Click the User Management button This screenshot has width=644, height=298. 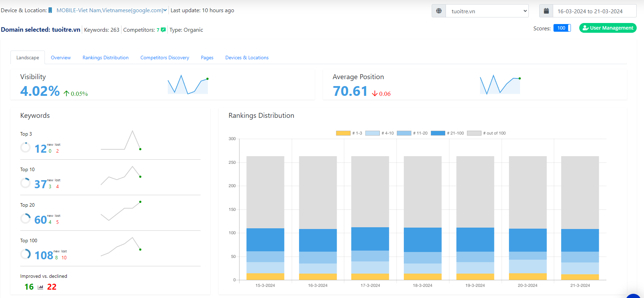[x=608, y=28]
